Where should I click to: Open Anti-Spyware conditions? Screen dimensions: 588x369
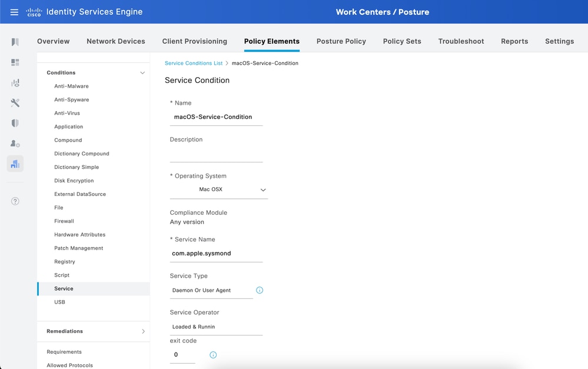(x=72, y=99)
